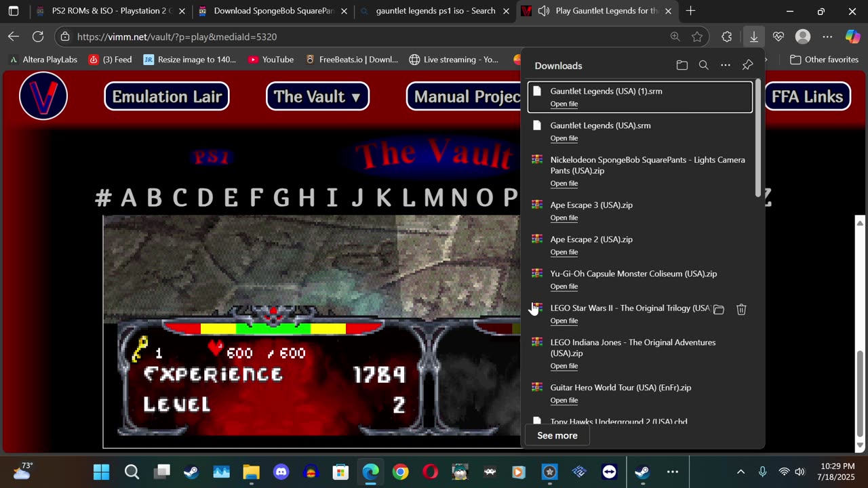The width and height of the screenshot is (868, 488).
Task: Delete LEGO Star Wars II download entry
Action: [741, 309]
